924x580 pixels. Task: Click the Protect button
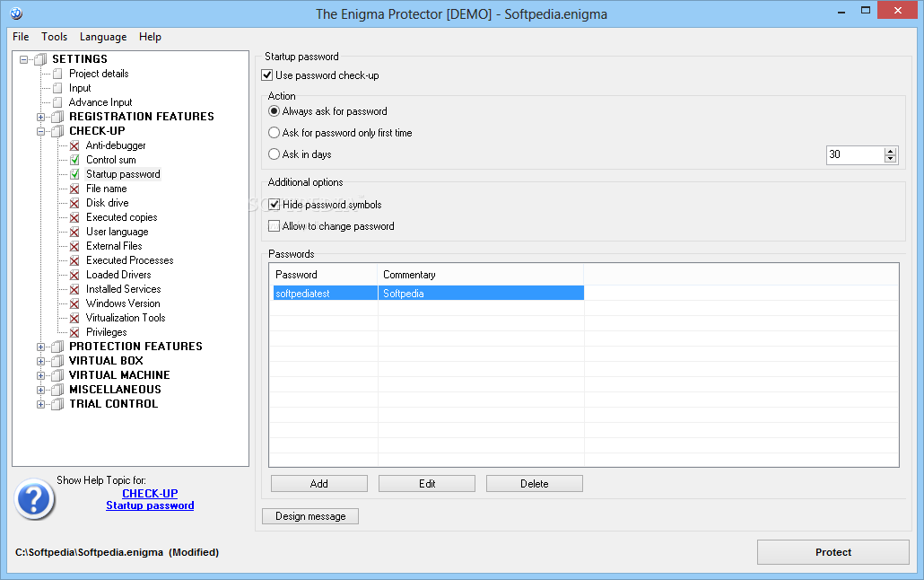pyautogui.click(x=832, y=552)
